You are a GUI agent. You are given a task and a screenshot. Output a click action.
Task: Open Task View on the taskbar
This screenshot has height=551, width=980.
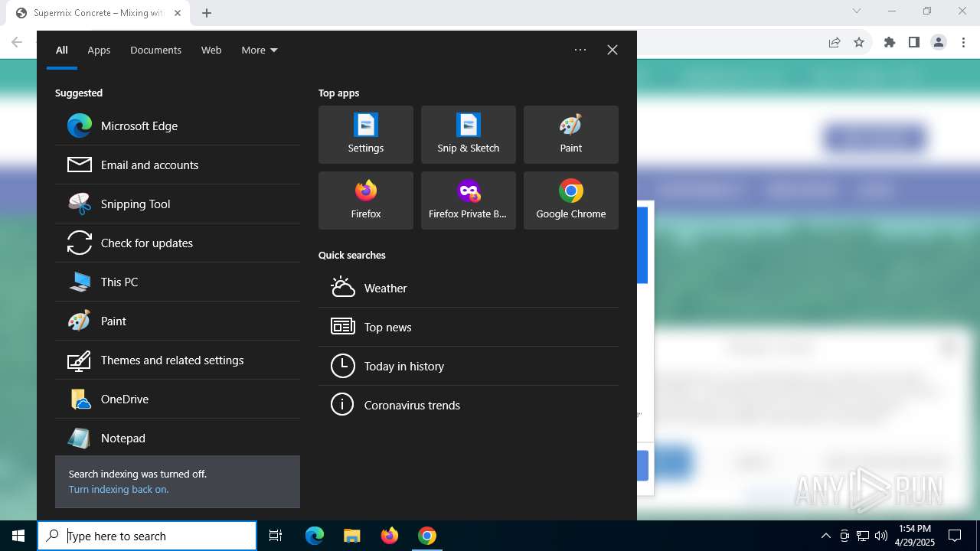[x=276, y=536]
